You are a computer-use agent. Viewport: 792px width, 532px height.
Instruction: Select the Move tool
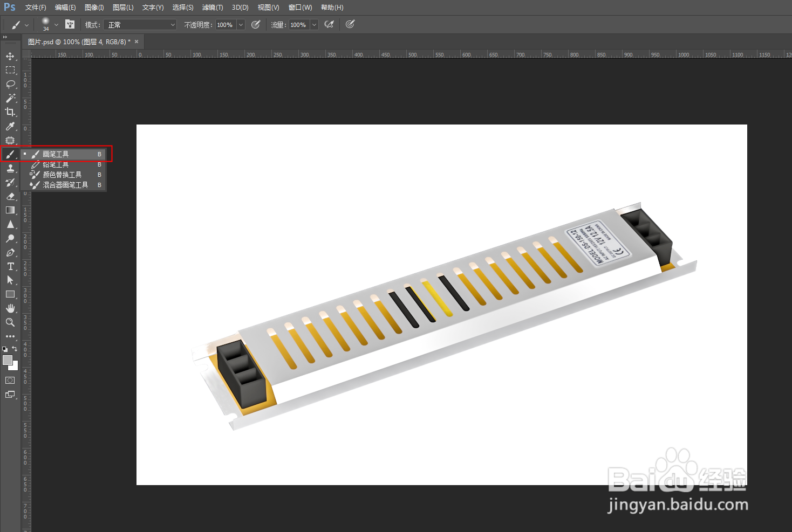[x=10, y=56]
